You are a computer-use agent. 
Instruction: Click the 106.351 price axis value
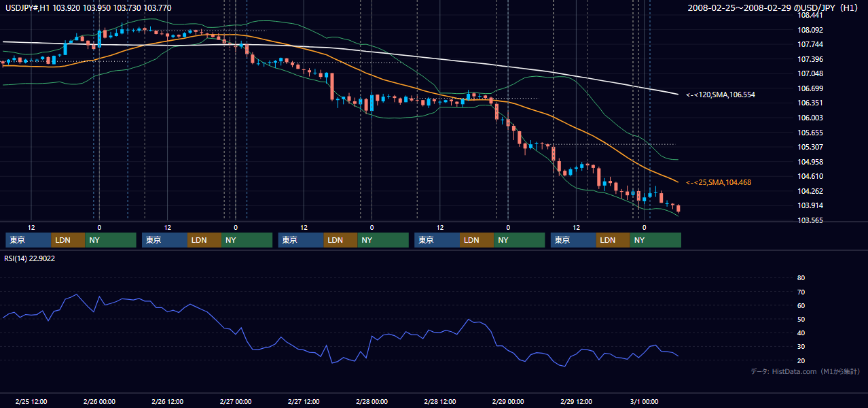(x=811, y=103)
